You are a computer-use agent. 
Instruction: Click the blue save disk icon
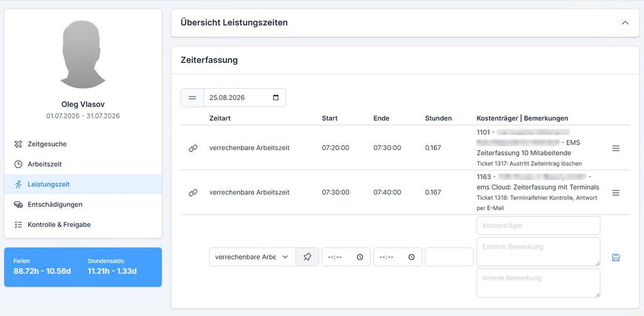click(616, 258)
